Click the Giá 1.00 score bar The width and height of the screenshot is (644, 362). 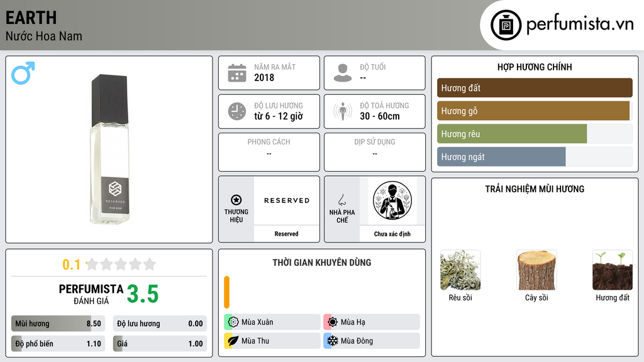[x=160, y=344]
